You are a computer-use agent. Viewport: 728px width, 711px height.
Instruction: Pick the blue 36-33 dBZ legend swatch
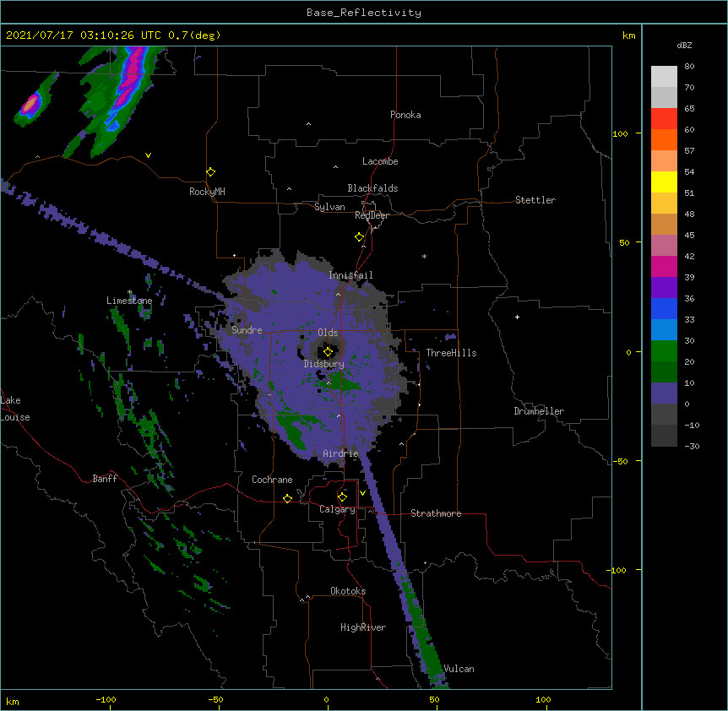[664, 308]
